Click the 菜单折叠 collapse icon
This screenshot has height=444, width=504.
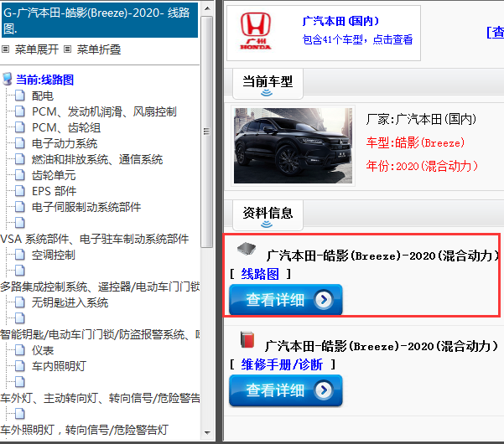coord(67,49)
